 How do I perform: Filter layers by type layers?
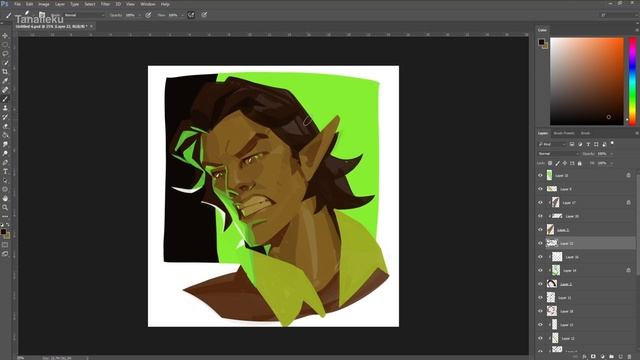click(x=588, y=144)
